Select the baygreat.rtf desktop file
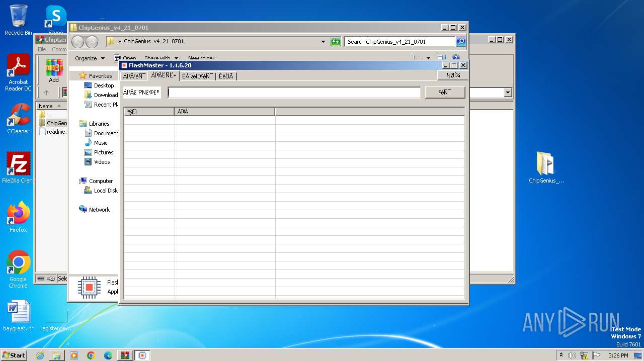Viewport: 644px width, 362px height. [18, 316]
